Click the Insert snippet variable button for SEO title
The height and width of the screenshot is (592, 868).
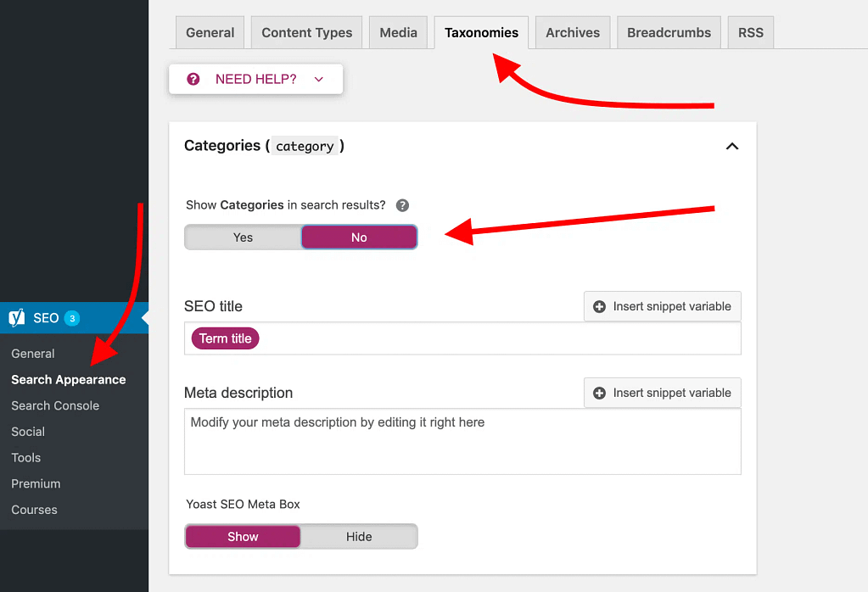[662, 306]
